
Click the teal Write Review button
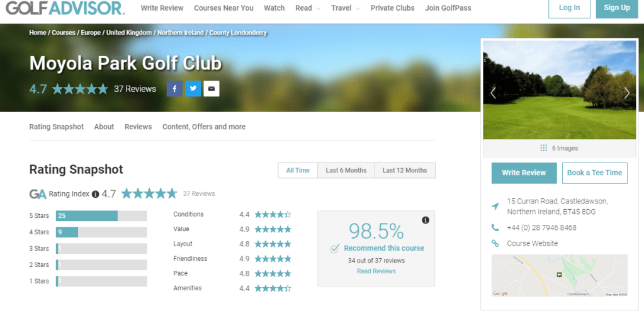click(524, 173)
